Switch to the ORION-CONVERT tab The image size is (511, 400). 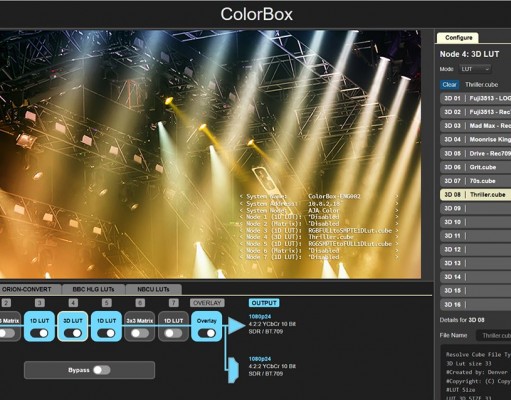pos(30,289)
